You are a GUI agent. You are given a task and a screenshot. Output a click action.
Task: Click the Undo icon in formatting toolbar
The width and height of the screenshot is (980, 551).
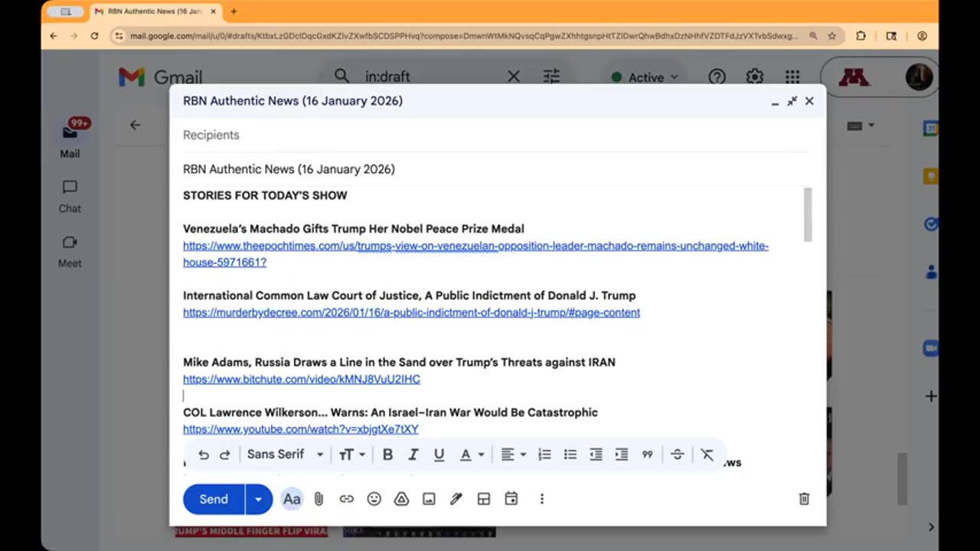pyautogui.click(x=203, y=455)
